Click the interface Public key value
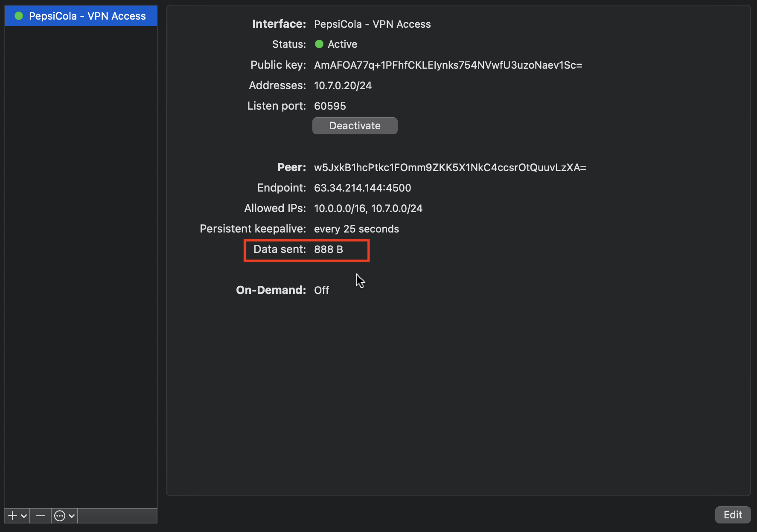 point(448,65)
